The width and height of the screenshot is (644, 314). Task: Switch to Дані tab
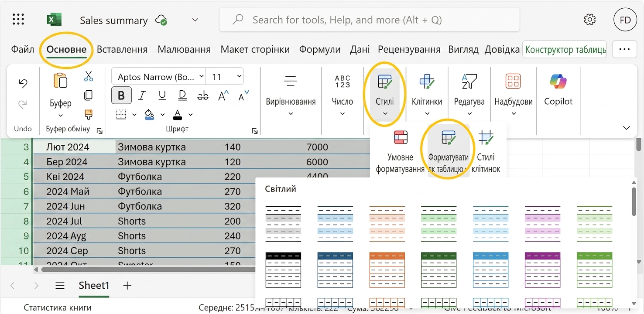(360, 49)
